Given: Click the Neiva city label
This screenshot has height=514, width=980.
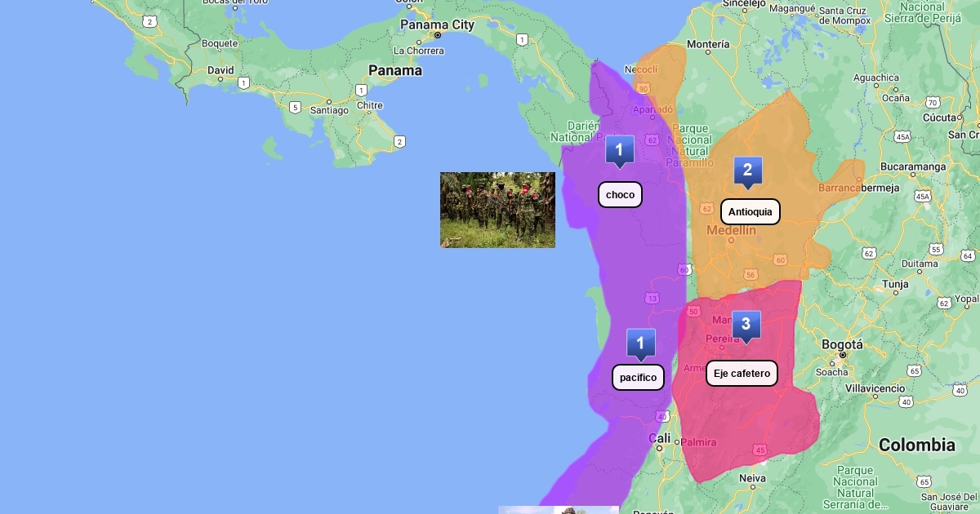Looking at the screenshot, I should 752,478.
